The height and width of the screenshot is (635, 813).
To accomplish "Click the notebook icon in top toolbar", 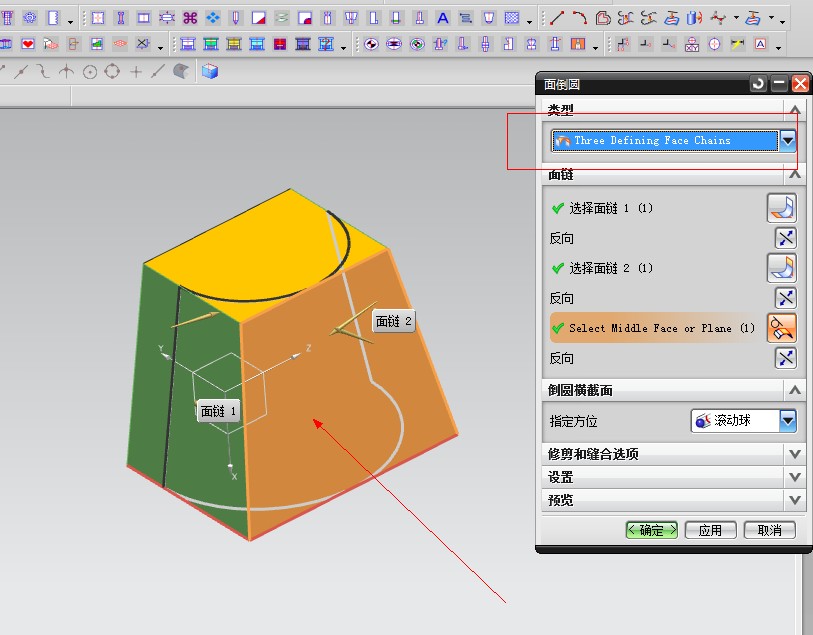I will click(53, 19).
